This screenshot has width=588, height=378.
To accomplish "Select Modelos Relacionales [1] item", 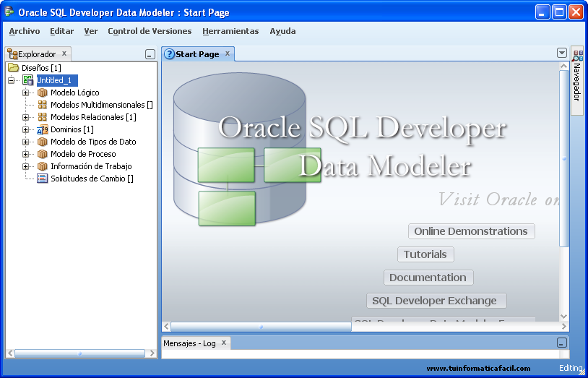I will (93, 117).
